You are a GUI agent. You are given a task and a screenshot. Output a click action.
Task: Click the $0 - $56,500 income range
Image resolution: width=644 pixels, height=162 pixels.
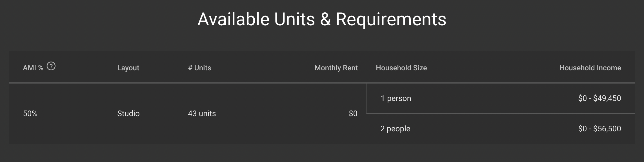click(599, 129)
